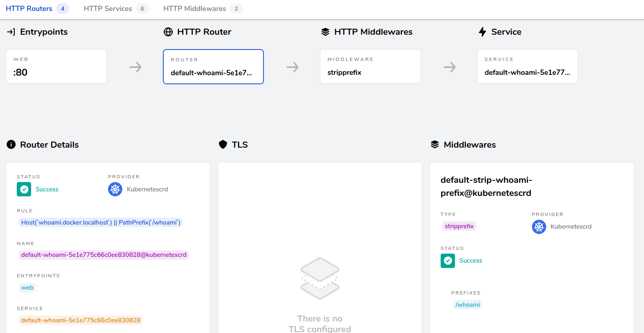Screen dimensions: 644x333
Task: Click default-strip-whoami-prefix@kubernetescrd middleware title
Action: pyautogui.click(x=486, y=187)
